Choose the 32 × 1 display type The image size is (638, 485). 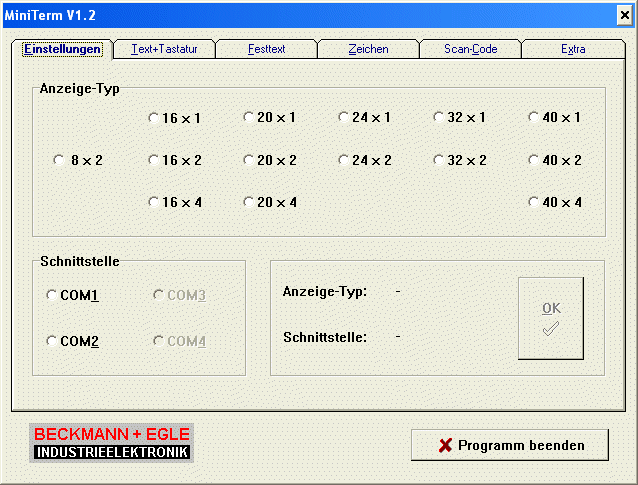(x=439, y=118)
